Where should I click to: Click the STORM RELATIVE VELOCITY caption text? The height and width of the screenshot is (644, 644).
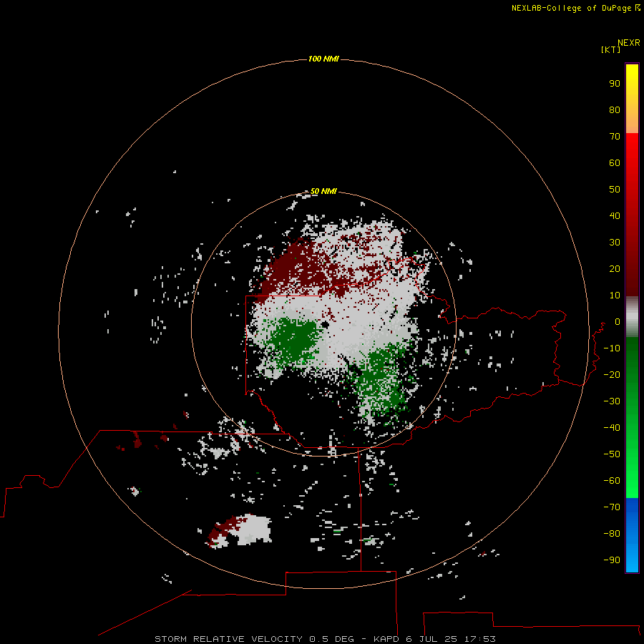coord(326,639)
